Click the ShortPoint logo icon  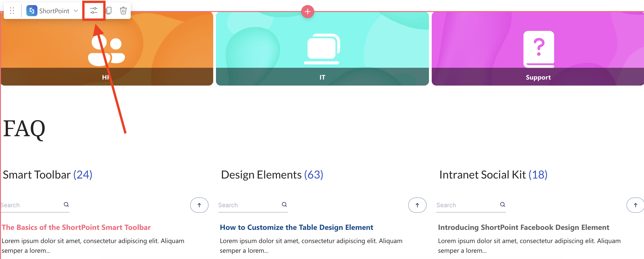click(32, 11)
